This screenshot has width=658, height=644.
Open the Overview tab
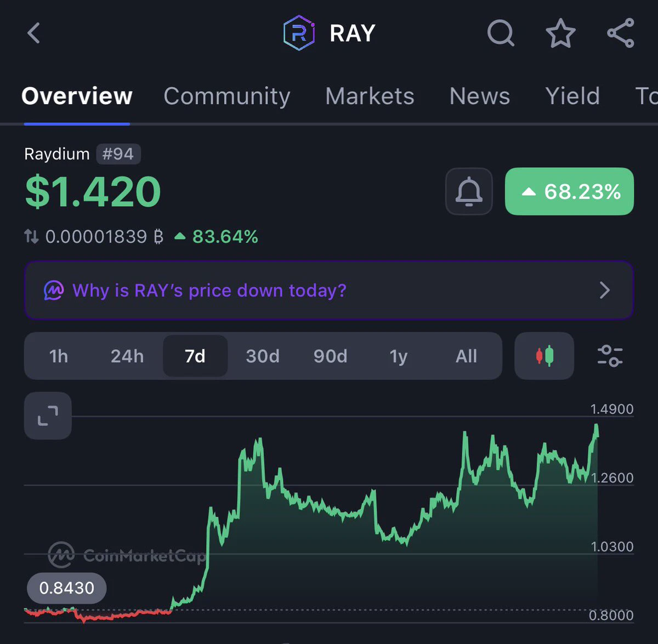(x=77, y=96)
